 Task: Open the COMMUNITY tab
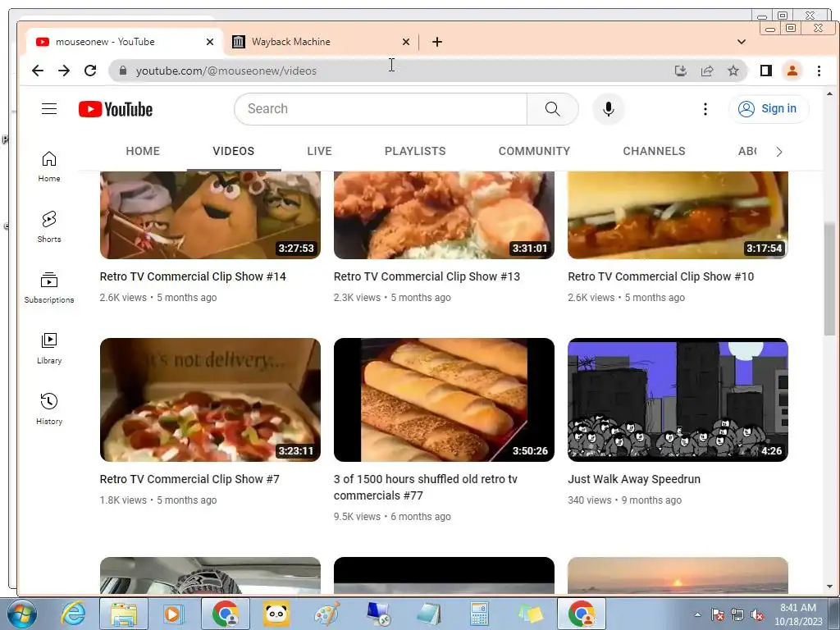coord(534,151)
